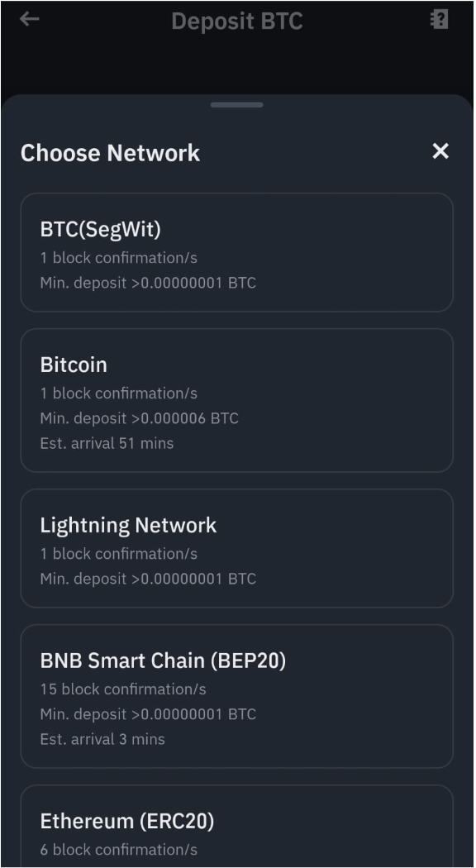Tap the Deposit BTC header title
The width and height of the screenshot is (476, 868).
pyautogui.click(x=238, y=21)
